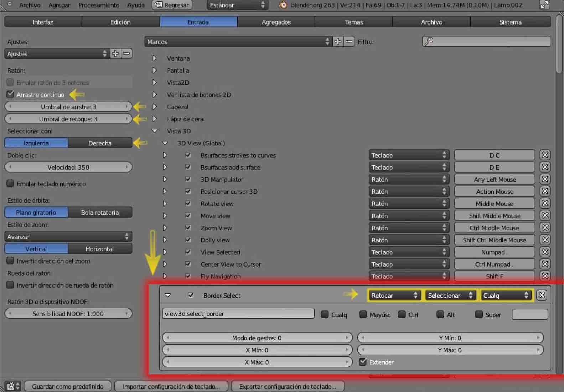
Task: Open the Cualq key modifier dropdown
Action: (x=506, y=296)
